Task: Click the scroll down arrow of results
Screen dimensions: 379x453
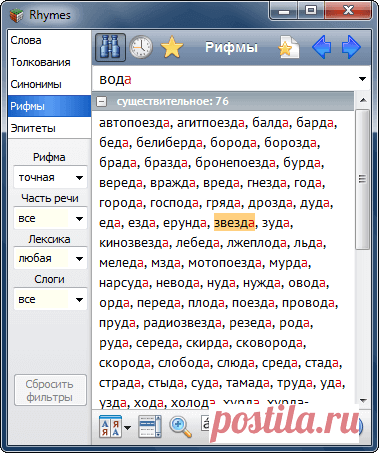Action: pos(363,400)
